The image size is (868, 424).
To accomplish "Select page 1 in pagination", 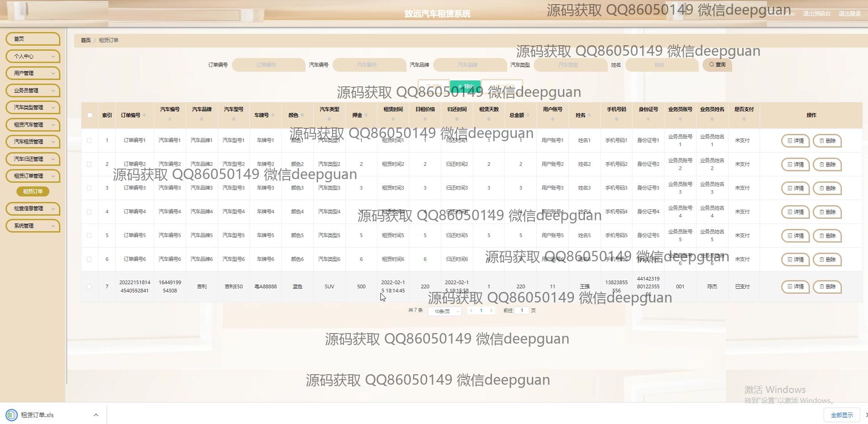I will pos(481,311).
